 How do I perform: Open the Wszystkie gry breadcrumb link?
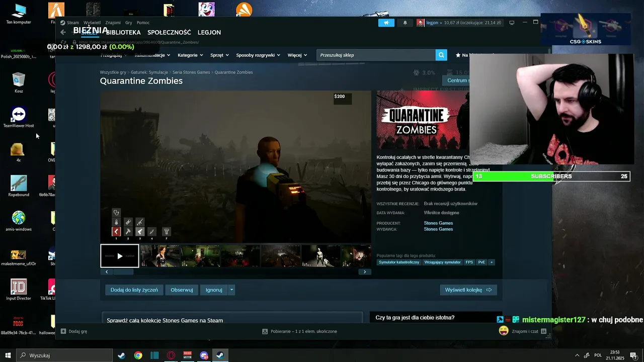pos(113,72)
